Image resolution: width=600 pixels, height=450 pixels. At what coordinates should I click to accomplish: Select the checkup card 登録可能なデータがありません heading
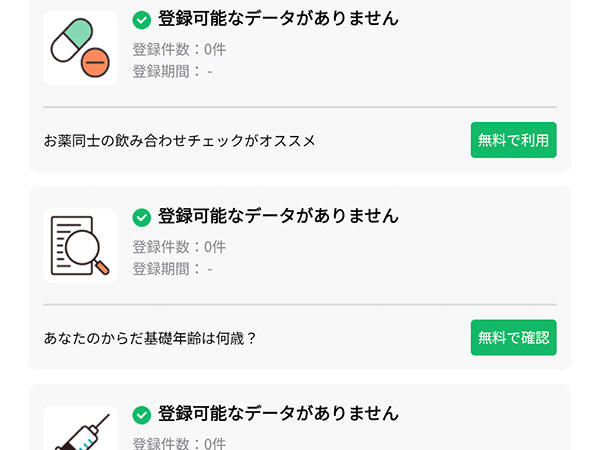click(x=278, y=216)
